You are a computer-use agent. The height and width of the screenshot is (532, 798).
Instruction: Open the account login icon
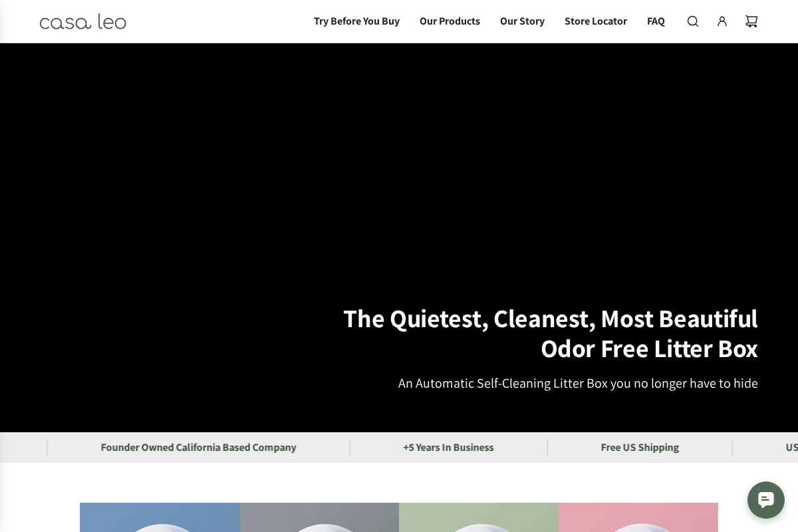(x=722, y=21)
